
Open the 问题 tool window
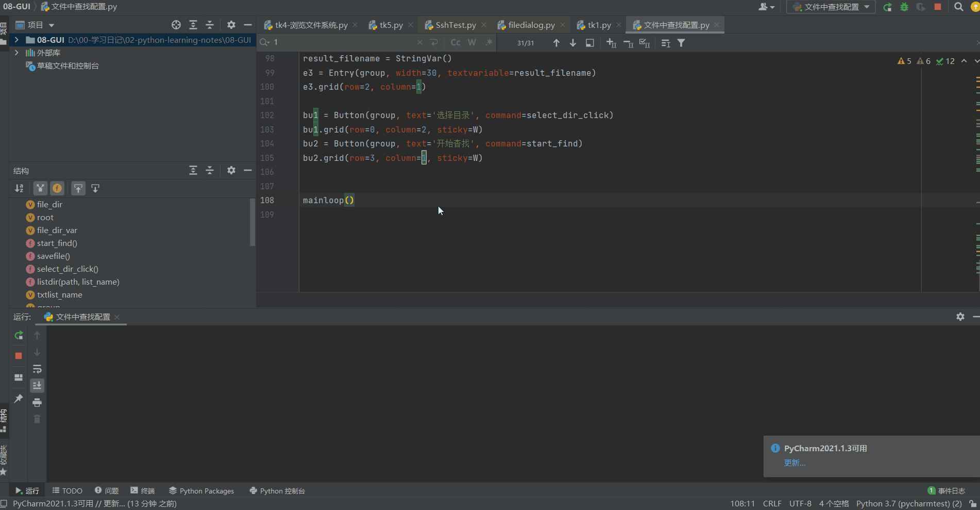[x=107, y=491]
